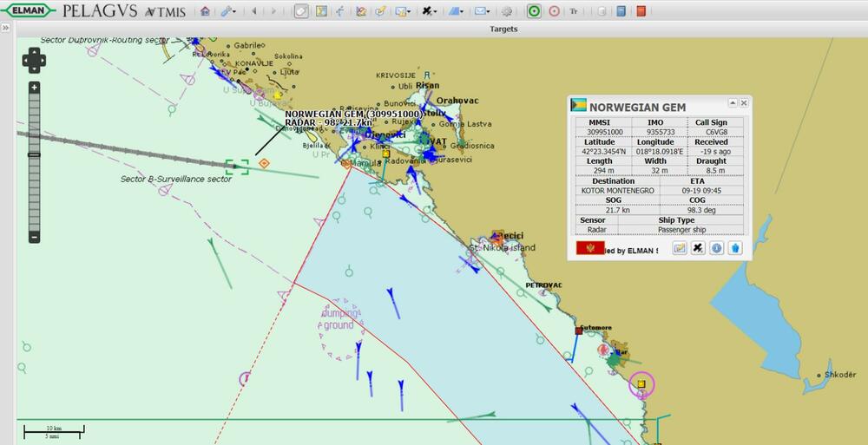Expand the left sidebar with double-arrow
The image size is (868, 445).
point(5,29)
